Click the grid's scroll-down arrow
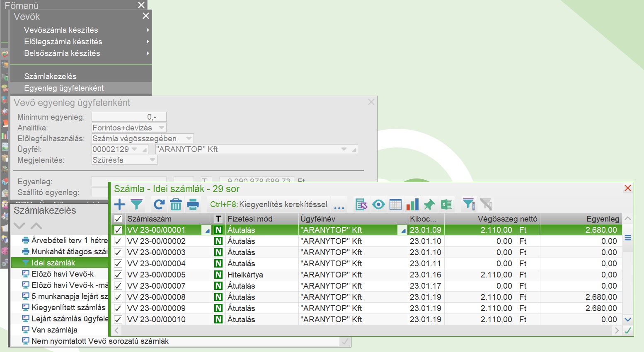Viewport: 644px width, 352px height. click(x=628, y=319)
